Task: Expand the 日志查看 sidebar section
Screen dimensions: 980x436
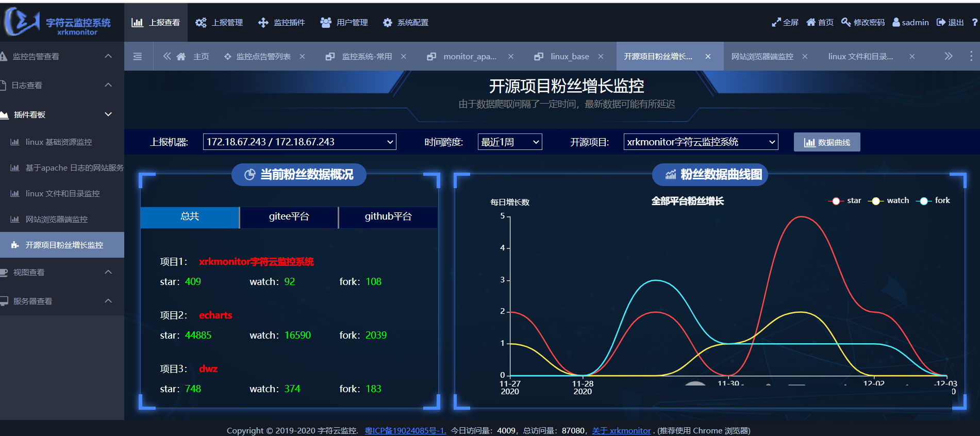Action: (x=62, y=85)
